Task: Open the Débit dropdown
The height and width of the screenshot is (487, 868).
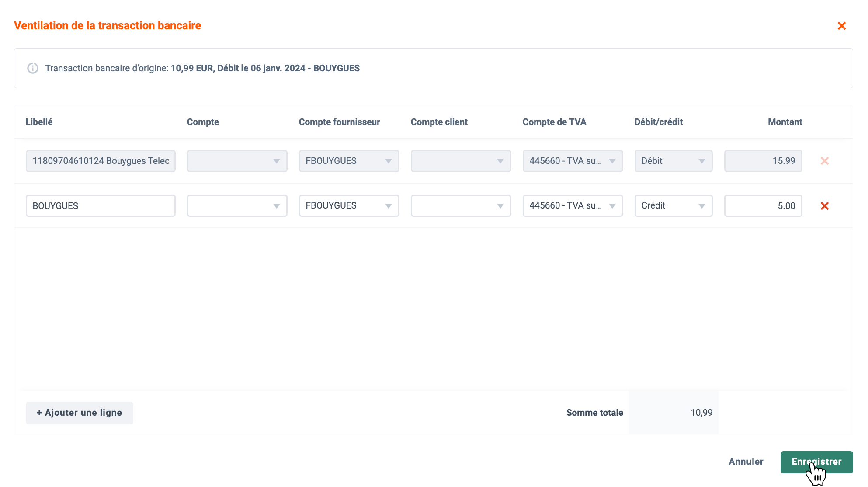Action: [x=673, y=161]
